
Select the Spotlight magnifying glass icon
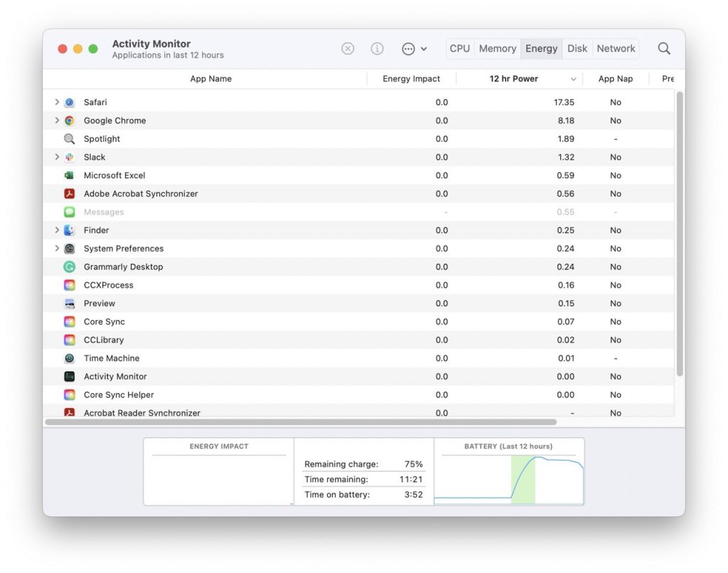coord(69,139)
